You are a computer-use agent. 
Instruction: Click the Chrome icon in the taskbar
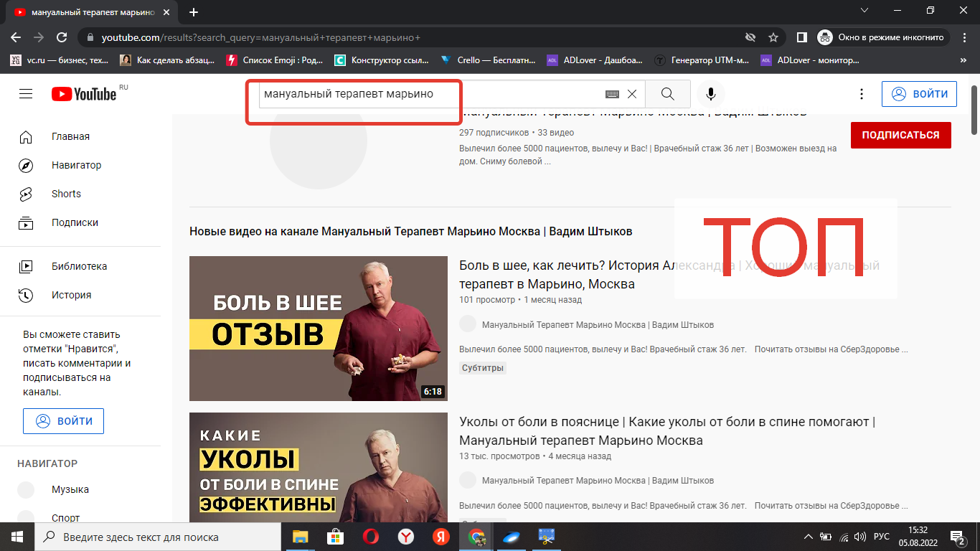476,537
